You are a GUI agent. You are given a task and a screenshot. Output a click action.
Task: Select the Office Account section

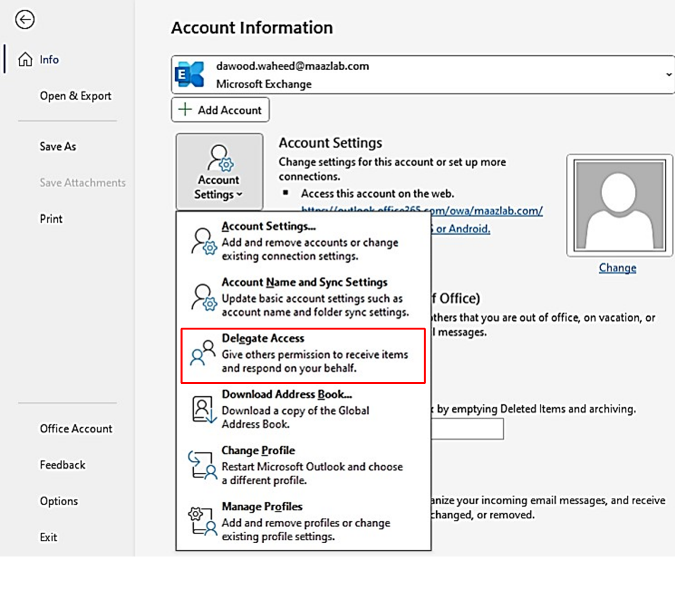[x=76, y=428]
